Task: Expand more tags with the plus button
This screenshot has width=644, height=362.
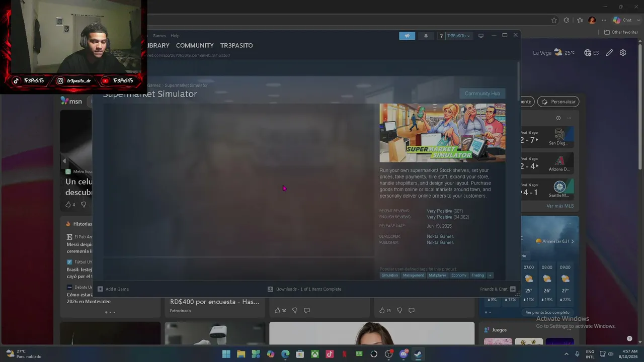Action: pyautogui.click(x=490, y=276)
